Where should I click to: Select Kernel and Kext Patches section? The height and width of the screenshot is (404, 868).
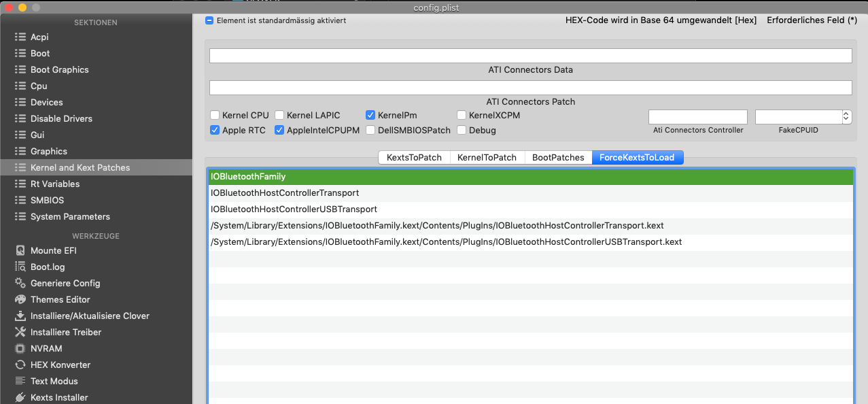pos(96,167)
